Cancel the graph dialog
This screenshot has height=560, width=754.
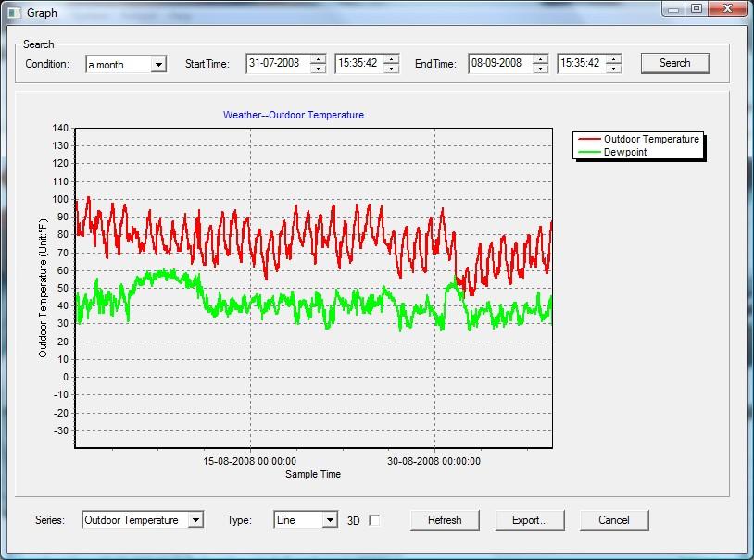pyautogui.click(x=614, y=520)
